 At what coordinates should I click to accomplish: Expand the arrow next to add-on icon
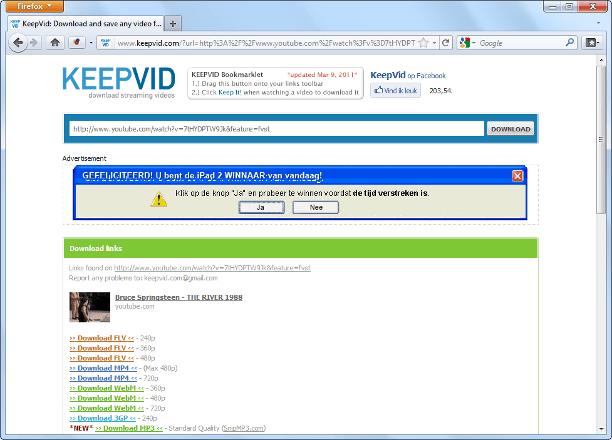point(91,43)
